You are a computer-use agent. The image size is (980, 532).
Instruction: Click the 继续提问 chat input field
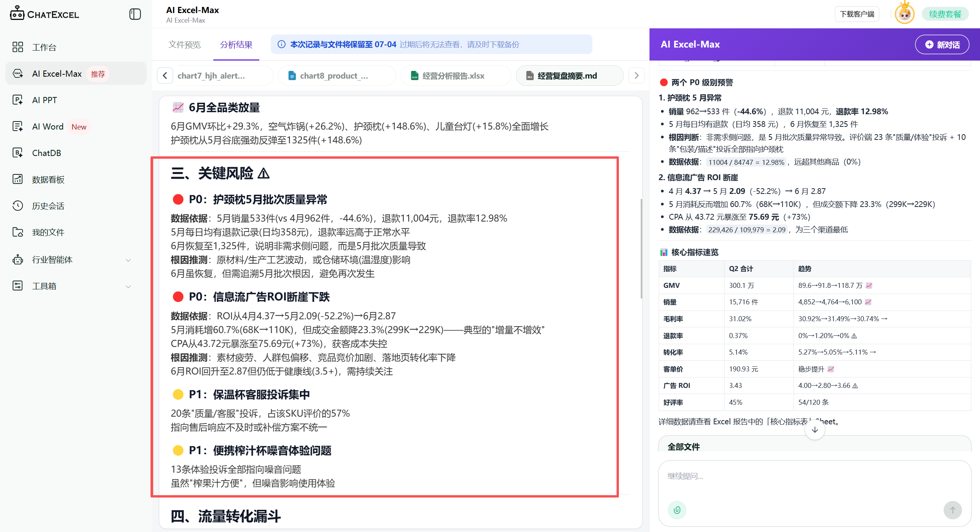[x=814, y=476]
